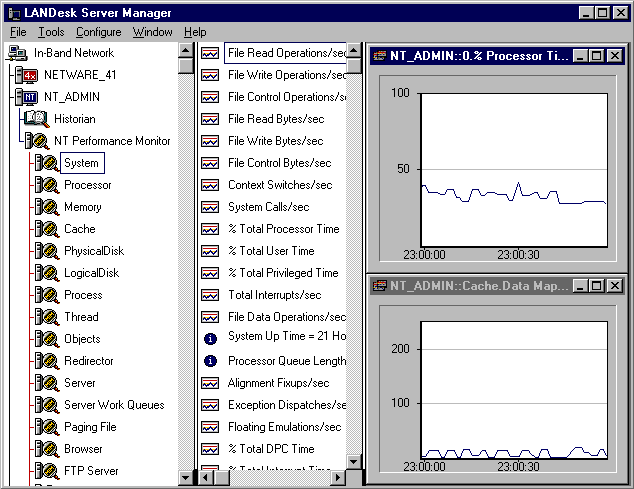This screenshot has height=489, width=634.
Task: Click the Cache.Data Map graph window title icon
Action: 379,286
